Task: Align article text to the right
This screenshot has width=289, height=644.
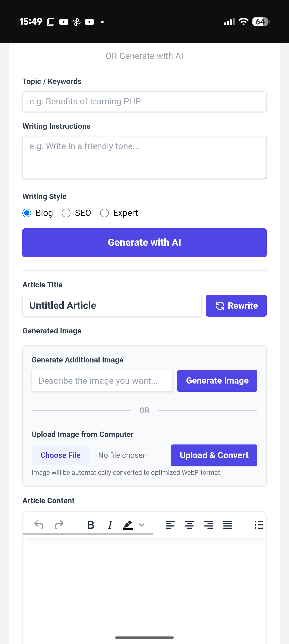Action: (x=208, y=525)
